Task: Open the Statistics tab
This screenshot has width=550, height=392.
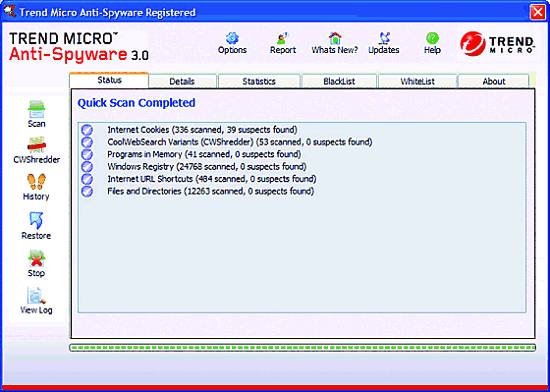Action: (x=259, y=81)
